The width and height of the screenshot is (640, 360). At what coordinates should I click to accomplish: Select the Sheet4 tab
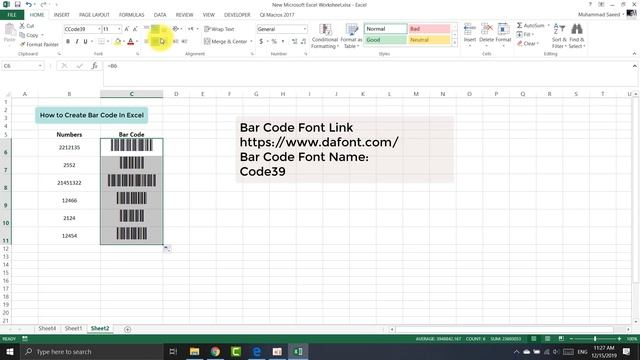(47, 328)
